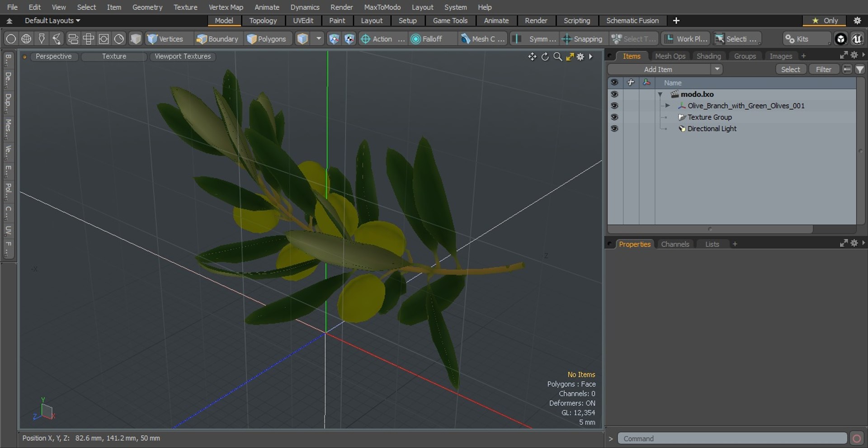Screen dimensions: 868x448
Task: Click the Command input field
Action: (732, 439)
